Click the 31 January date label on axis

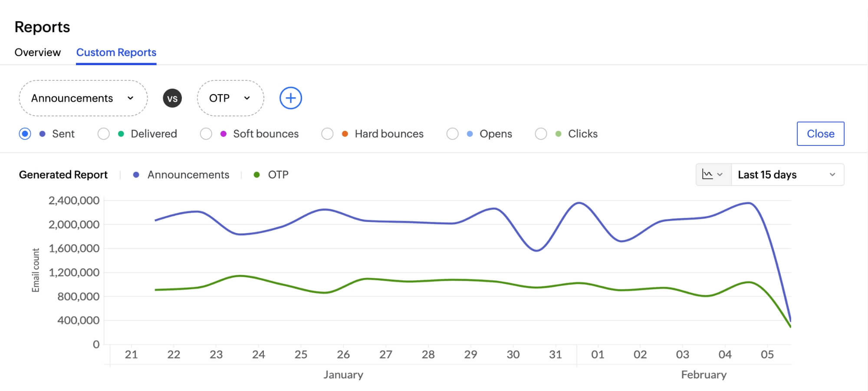[556, 355]
